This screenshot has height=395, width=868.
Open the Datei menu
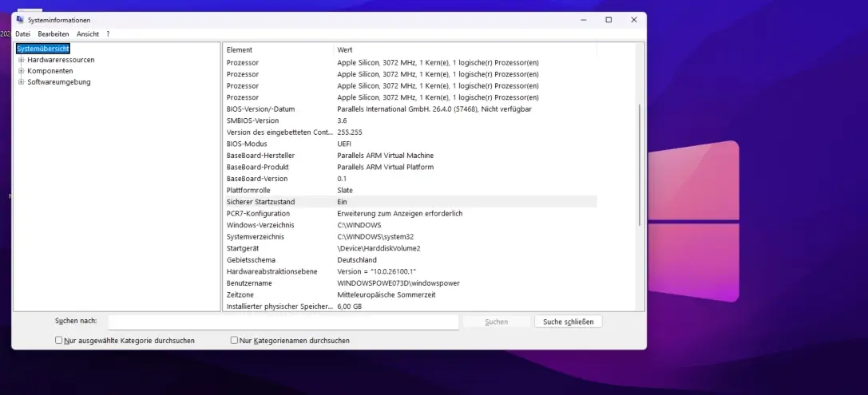[x=22, y=34]
